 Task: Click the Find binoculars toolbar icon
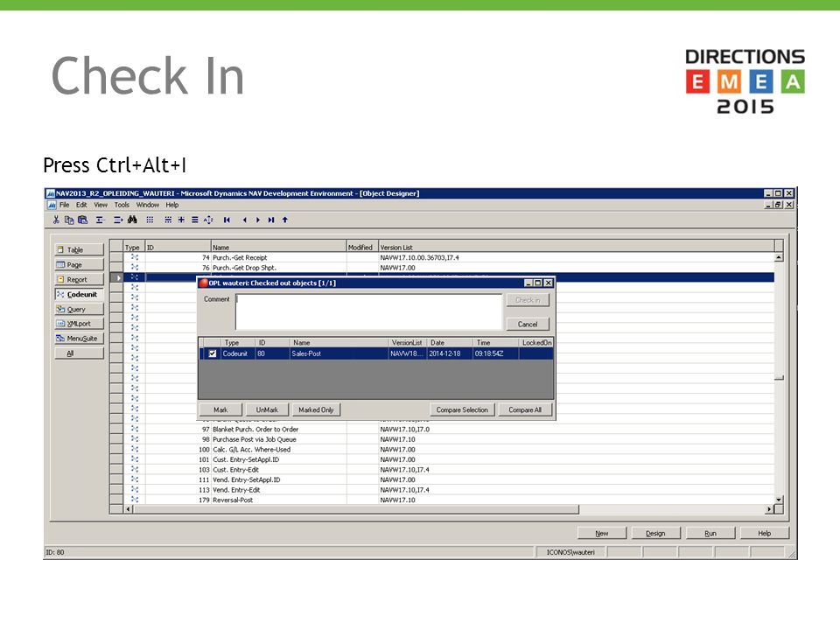(x=132, y=220)
